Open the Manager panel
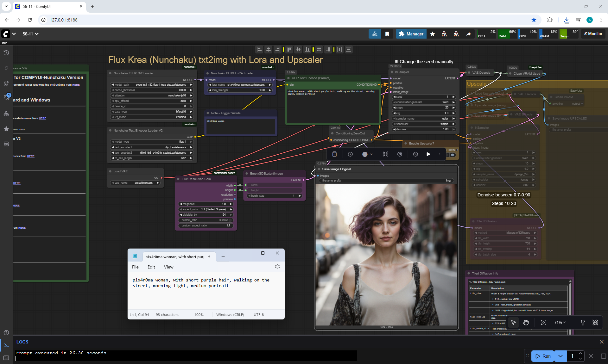The height and width of the screenshot is (364, 608). pos(411,34)
